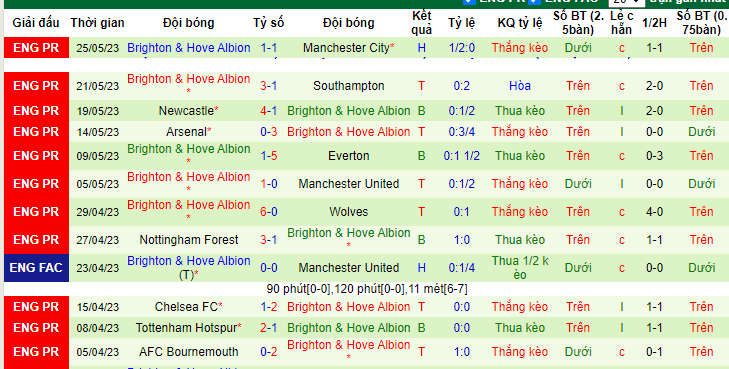Open the Southampton team link

pyautogui.click(x=349, y=86)
